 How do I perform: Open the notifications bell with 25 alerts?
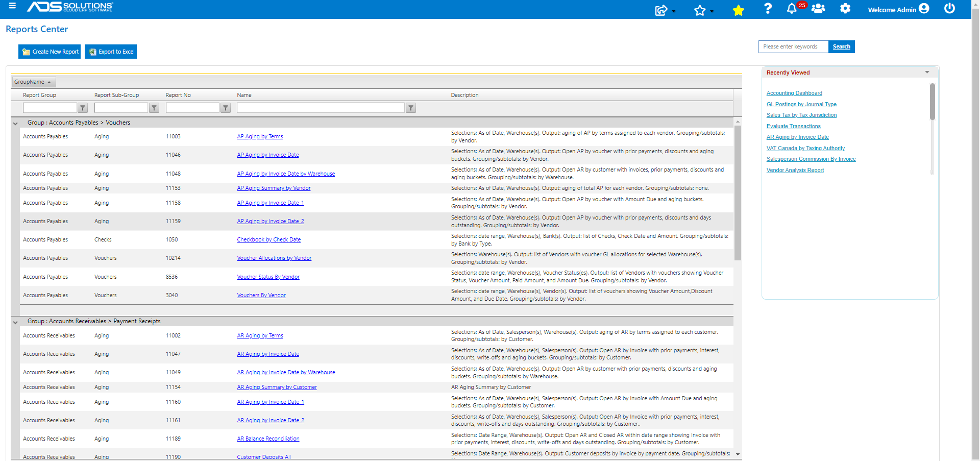click(792, 9)
